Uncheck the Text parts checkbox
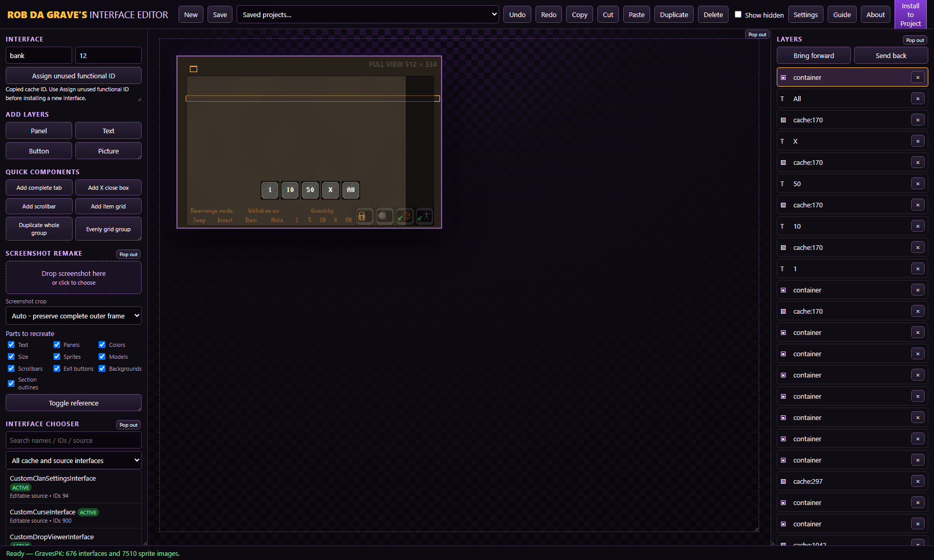This screenshot has height=560, width=934. tap(11, 344)
